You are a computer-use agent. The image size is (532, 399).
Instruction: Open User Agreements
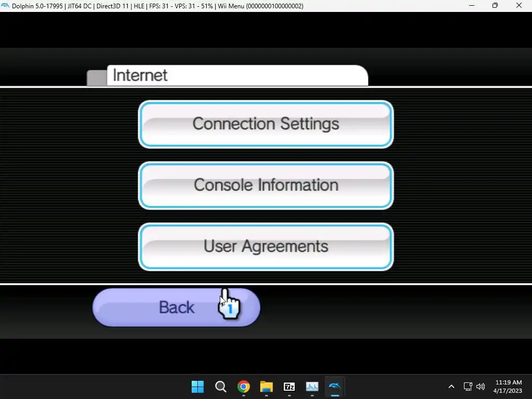click(265, 247)
